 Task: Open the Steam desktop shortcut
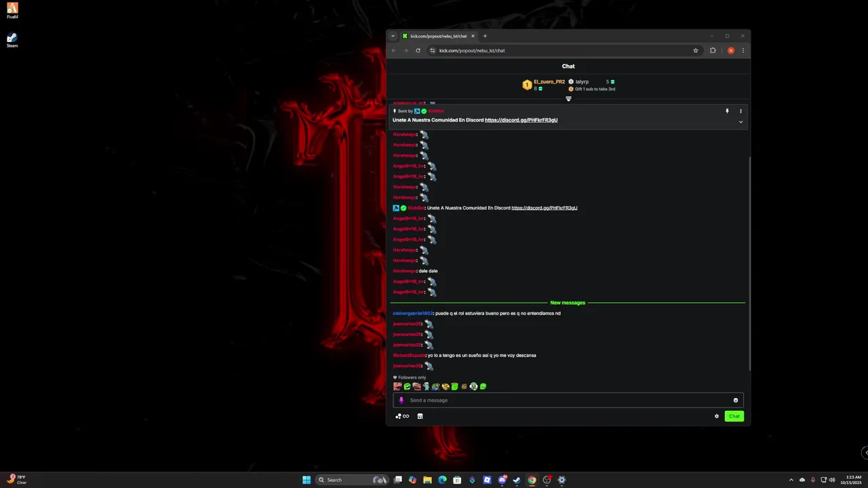pos(12,40)
